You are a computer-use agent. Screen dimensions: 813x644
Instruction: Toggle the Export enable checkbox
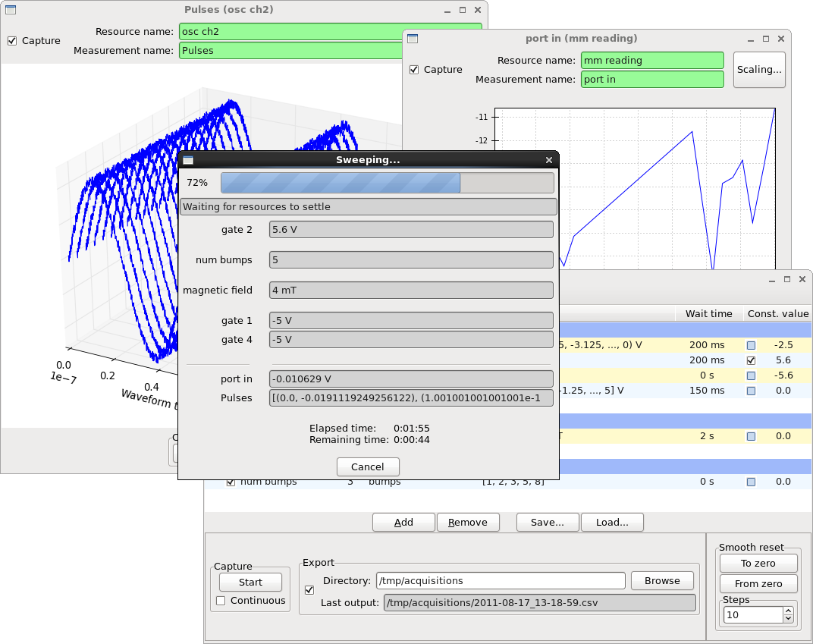tap(309, 590)
